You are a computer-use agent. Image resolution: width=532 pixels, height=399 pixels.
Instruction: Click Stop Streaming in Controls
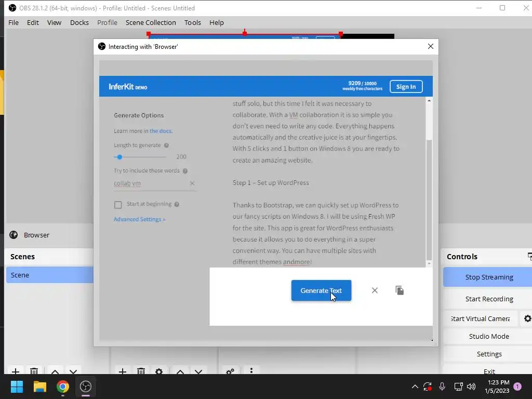(489, 277)
